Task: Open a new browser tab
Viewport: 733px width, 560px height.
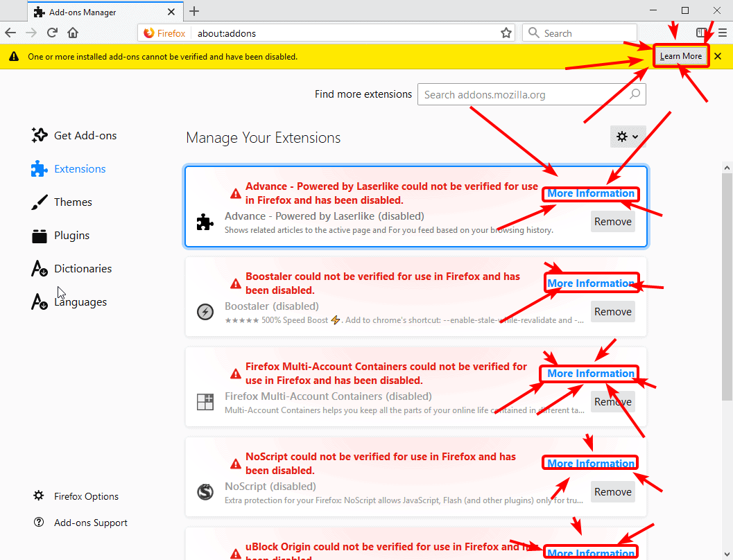Action: coord(194,11)
